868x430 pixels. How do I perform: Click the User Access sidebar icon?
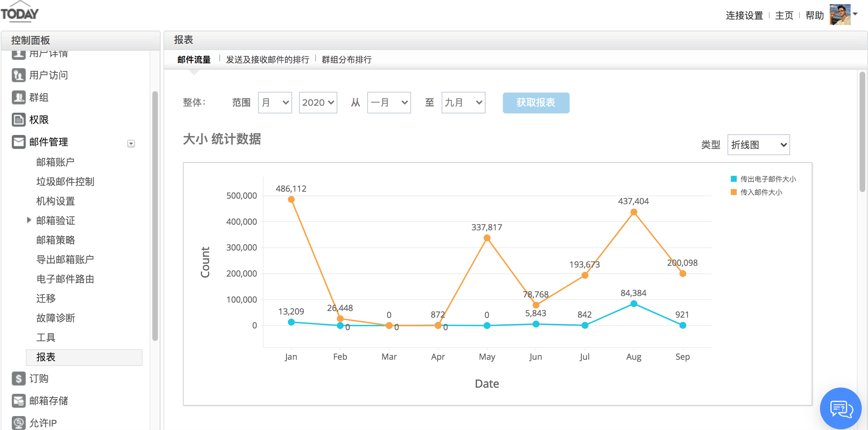pyautogui.click(x=18, y=75)
